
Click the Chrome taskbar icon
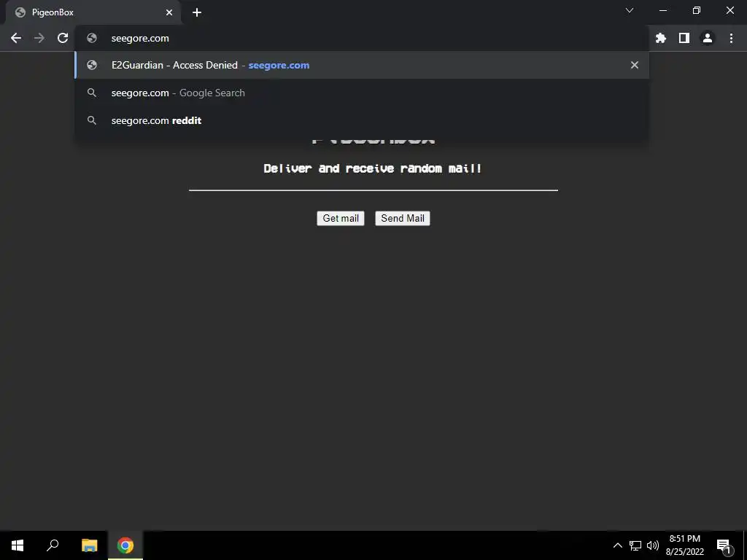(x=125, y=545)
